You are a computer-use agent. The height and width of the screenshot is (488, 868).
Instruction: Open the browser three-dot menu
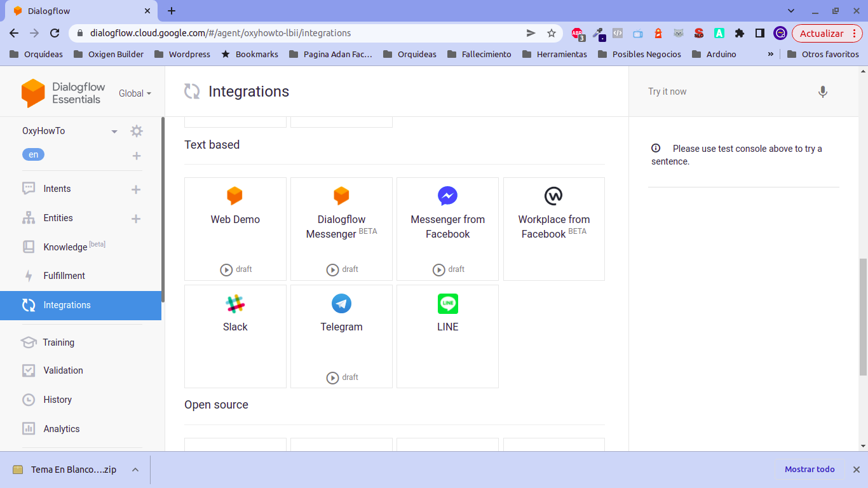(x=853, y=33)
